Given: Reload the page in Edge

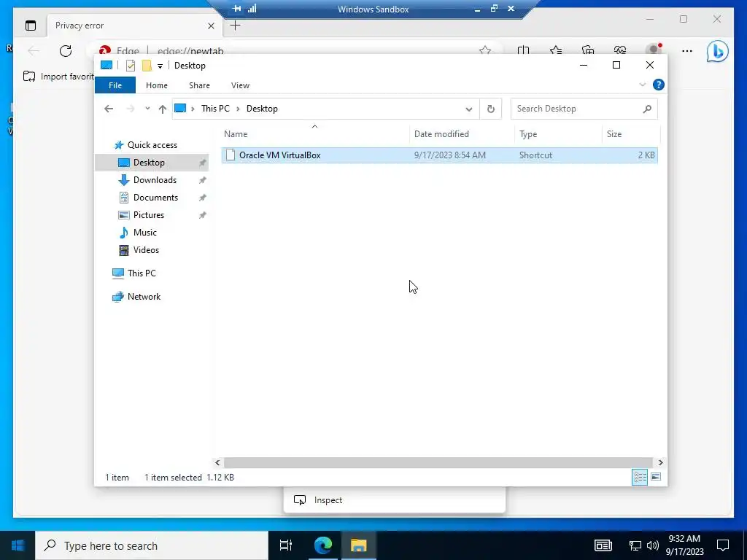Looking at the screenshot, I should click(66, 50).
